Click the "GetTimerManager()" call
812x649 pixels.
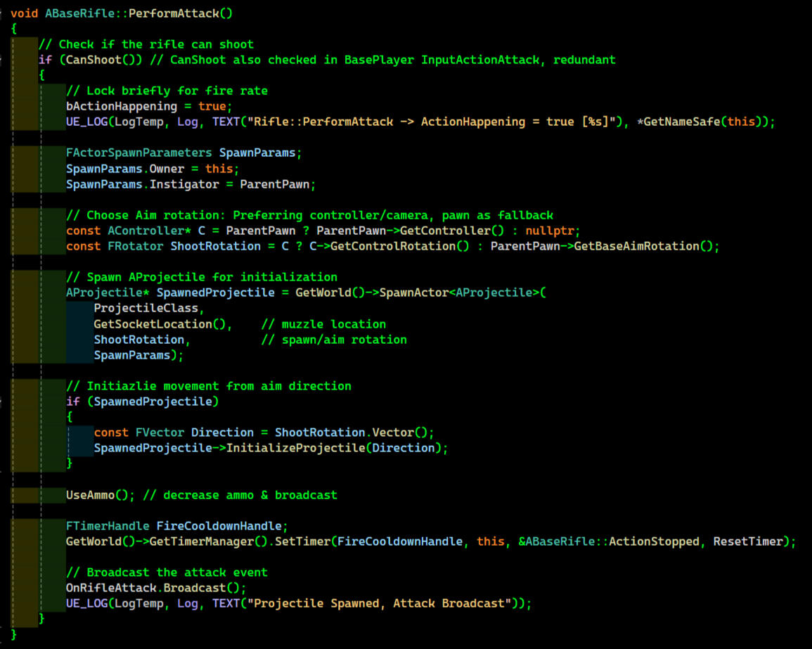click(x=208, y=542)
